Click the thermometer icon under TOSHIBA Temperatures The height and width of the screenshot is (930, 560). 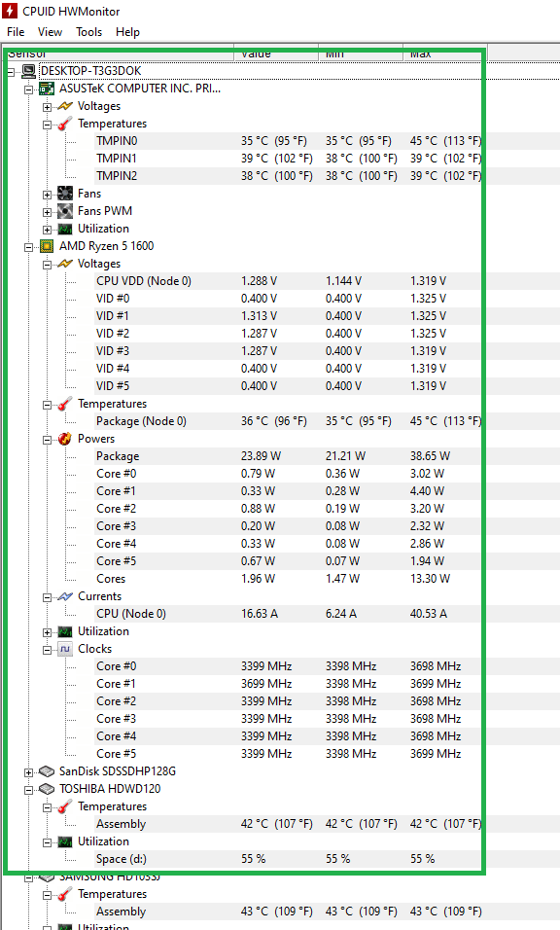[x=65, y=806]
